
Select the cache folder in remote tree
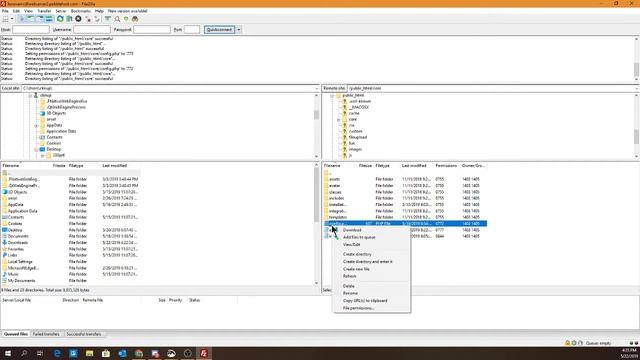point(354,113)
